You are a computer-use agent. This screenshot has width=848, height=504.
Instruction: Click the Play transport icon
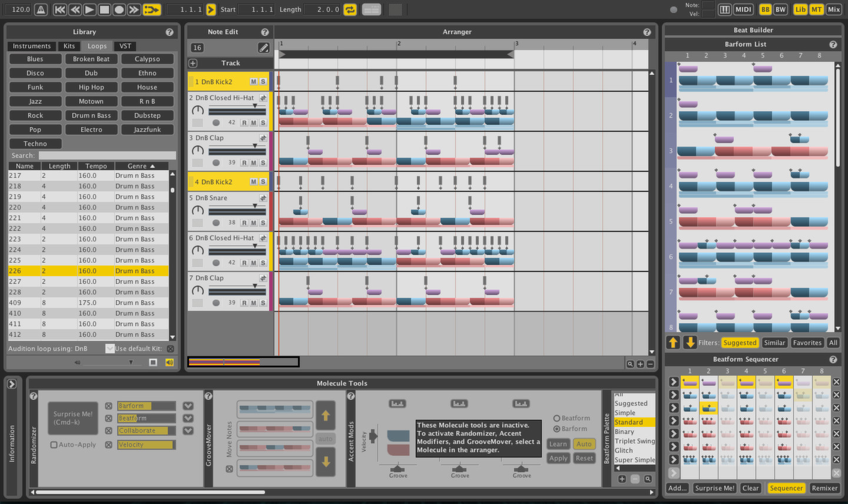coord(90,9)
